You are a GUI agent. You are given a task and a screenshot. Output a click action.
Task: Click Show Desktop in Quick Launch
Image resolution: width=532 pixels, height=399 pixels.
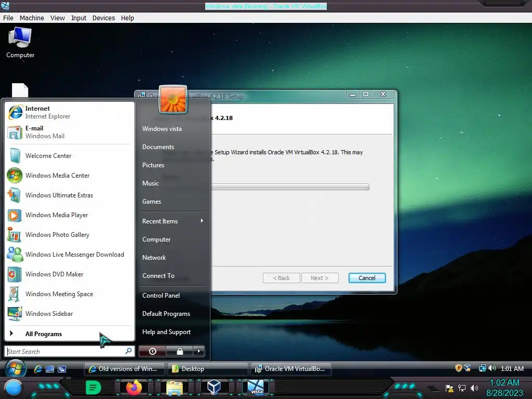point(50,369)
